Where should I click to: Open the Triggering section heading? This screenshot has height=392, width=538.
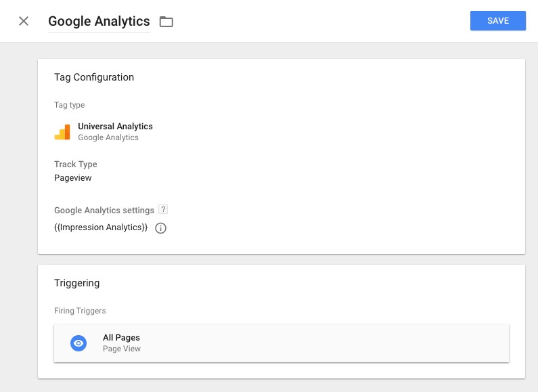point(77,283)
